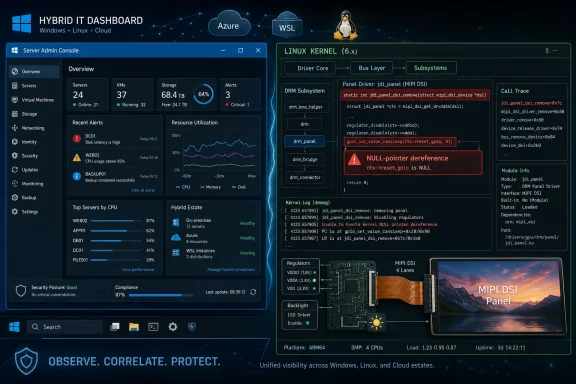Click the Storage 64% usage ring
Screen dimensions: 576x384
[x=204, y=94]
